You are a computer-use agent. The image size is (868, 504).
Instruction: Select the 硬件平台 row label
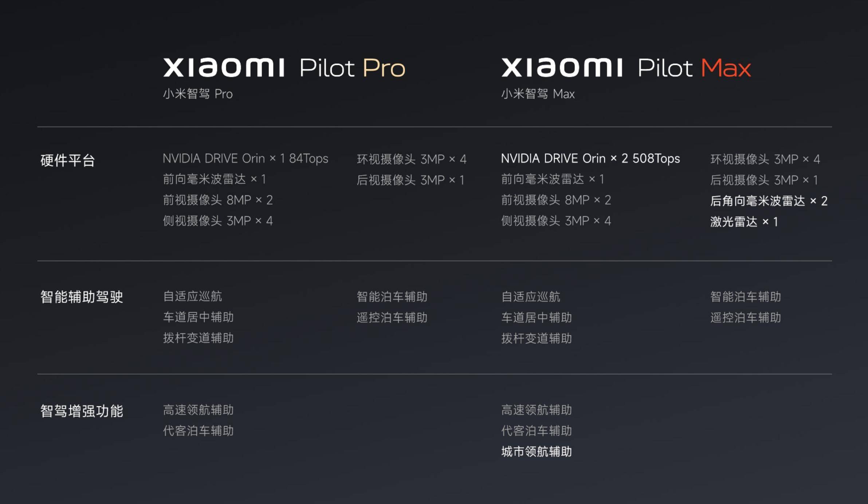tap(68, 160)
